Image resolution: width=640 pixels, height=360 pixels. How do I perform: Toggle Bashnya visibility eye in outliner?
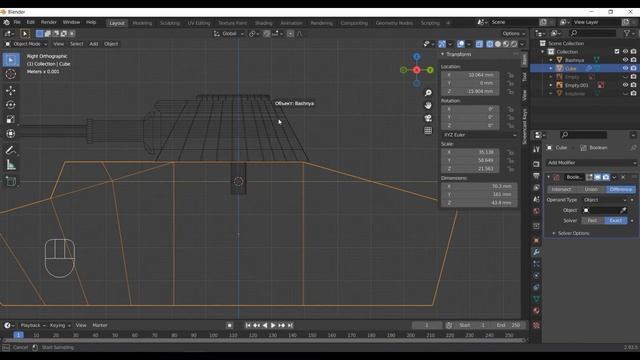(x=625, y=60)
